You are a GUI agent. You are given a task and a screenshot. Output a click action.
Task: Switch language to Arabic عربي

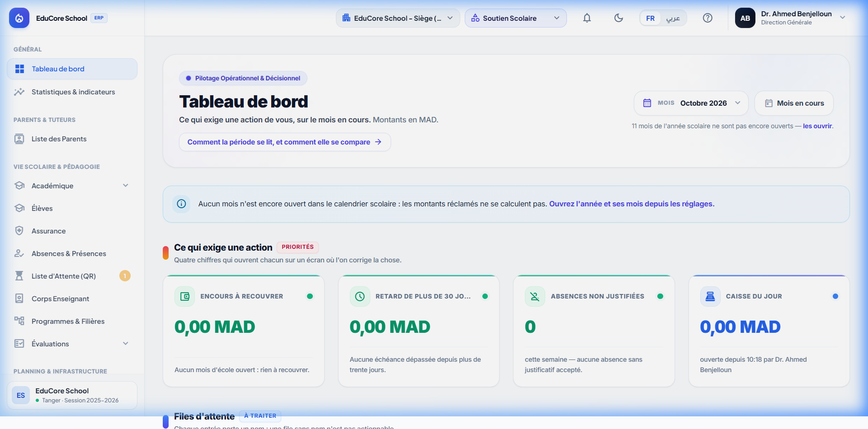click(x=673, y=18)
